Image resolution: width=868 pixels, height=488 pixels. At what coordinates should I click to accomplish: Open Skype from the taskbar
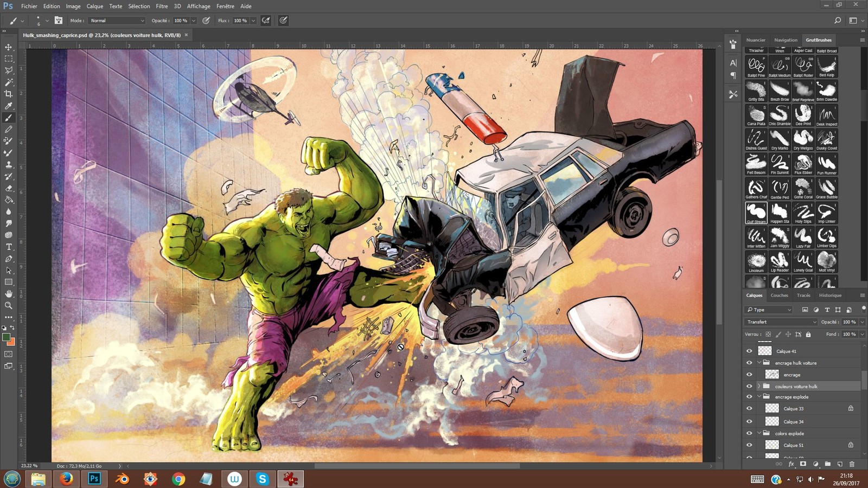(x=263, y=479)
